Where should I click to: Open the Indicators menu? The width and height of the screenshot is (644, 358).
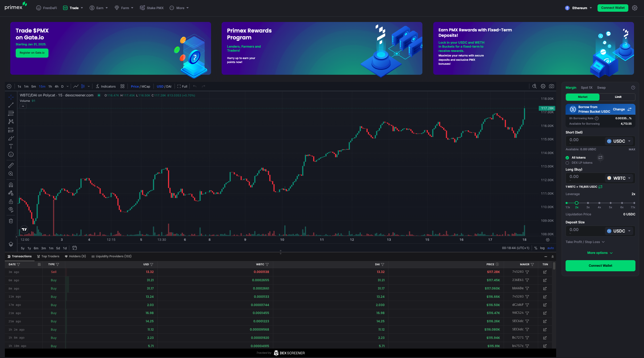coord(106,86)
